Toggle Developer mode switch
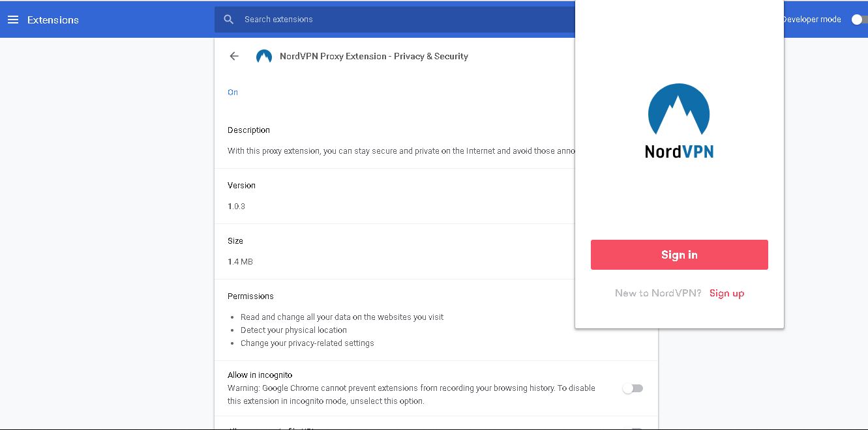This screenshot has width=868, height=430. (860, 20)
